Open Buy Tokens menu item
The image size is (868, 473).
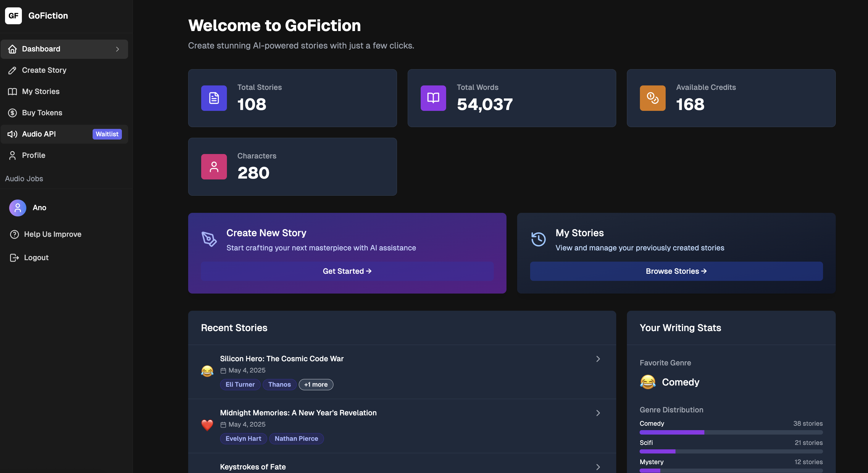pyautogui.click(x=42, y=113)
